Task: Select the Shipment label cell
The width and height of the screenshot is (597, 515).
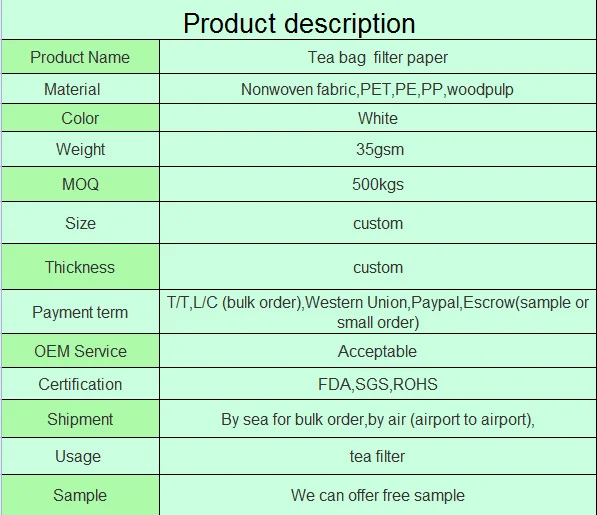Action: 80,419
